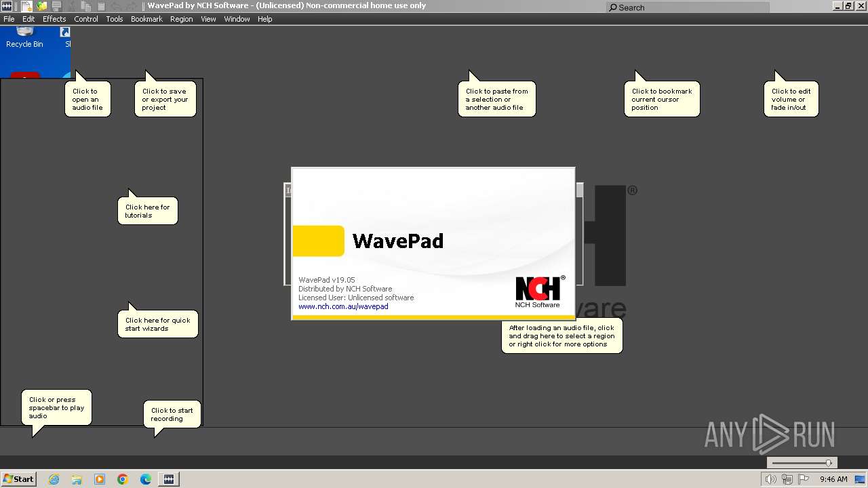Image resolution: width=868 pixels, height=488 pixels.
Task: Open the File menu
Action: coord(9,19)
